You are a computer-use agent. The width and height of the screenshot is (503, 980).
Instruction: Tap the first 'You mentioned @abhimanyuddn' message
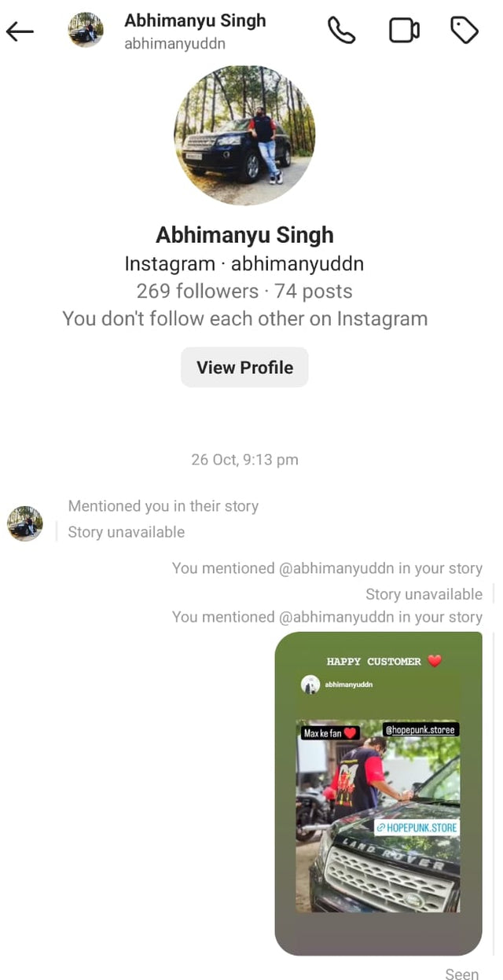point(327,568)
